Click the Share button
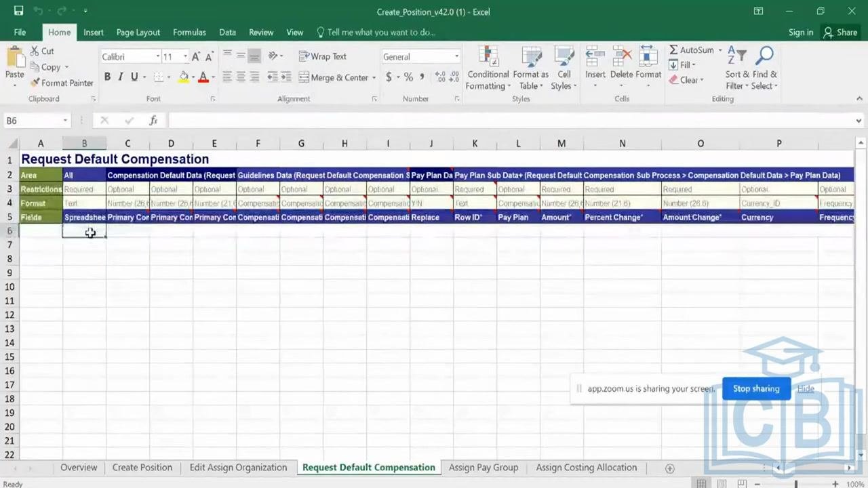868x488 pixels. tap(840, 32)
